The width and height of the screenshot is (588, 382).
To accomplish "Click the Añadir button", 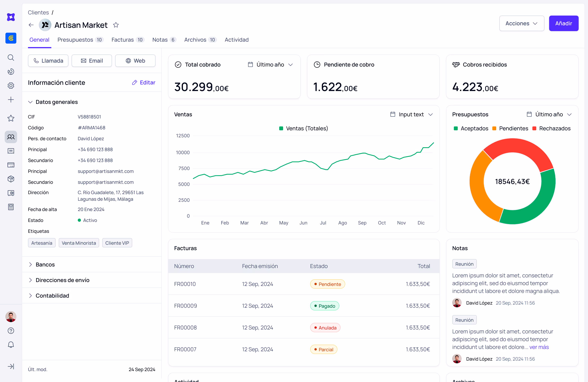I will (563, 24).
